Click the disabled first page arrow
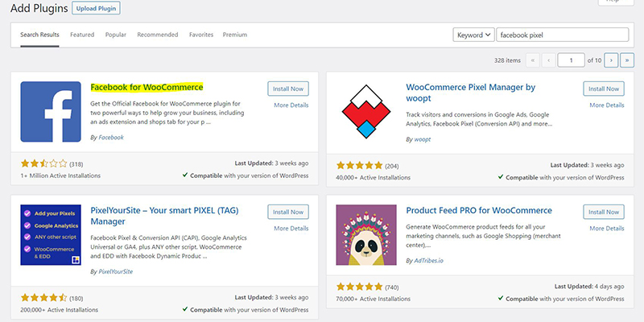 tap(532, 60)
